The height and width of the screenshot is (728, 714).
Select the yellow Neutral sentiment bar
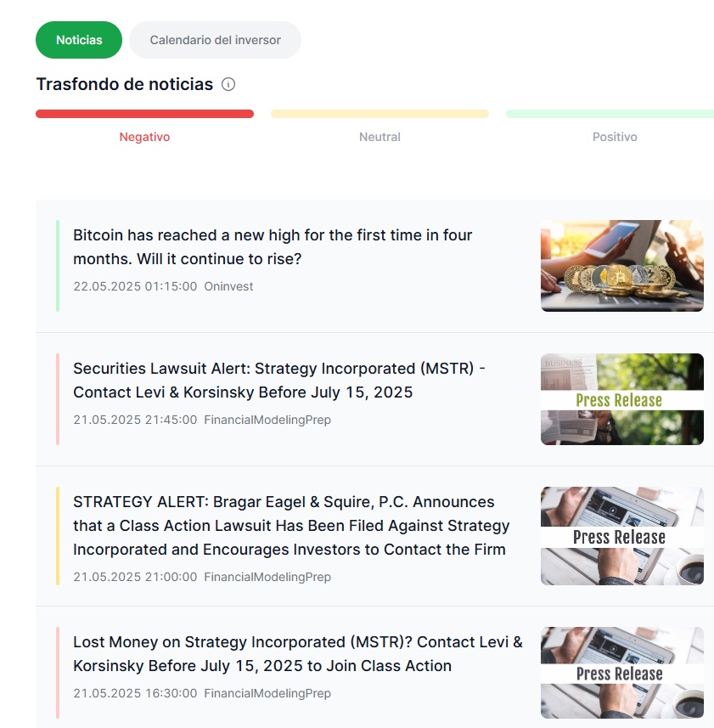tap(380, 114)
